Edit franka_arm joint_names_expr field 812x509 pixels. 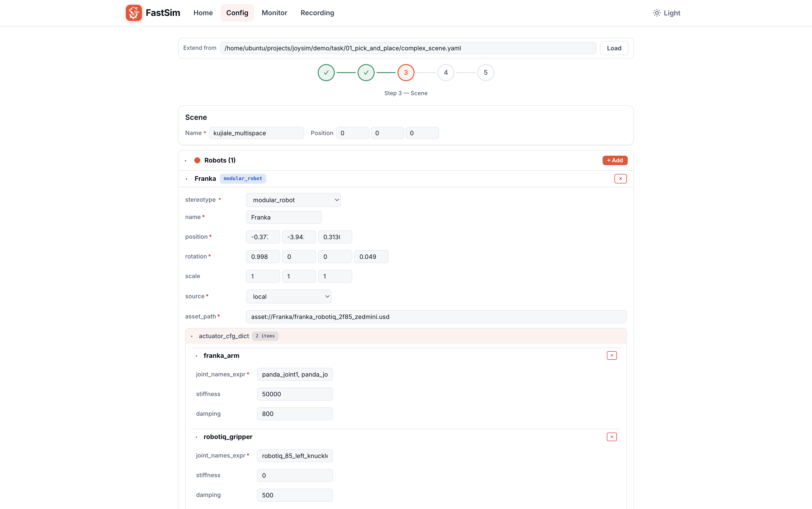pos(295,374)
